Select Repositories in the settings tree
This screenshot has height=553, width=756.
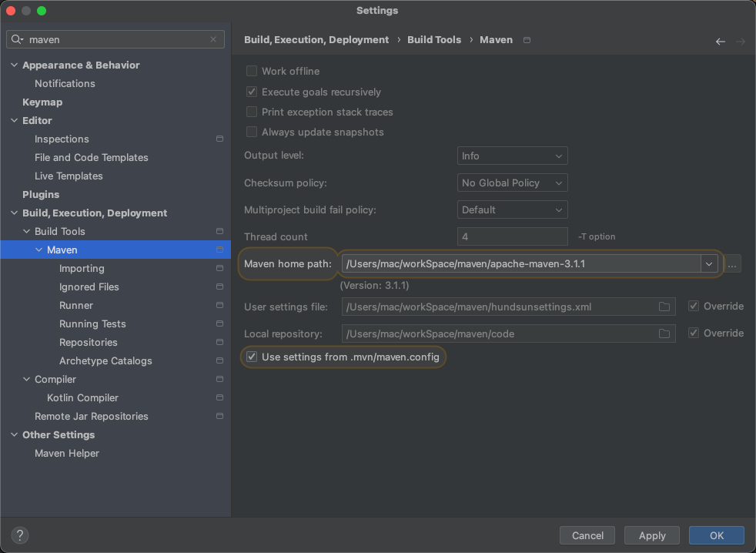tap(89, 343)
